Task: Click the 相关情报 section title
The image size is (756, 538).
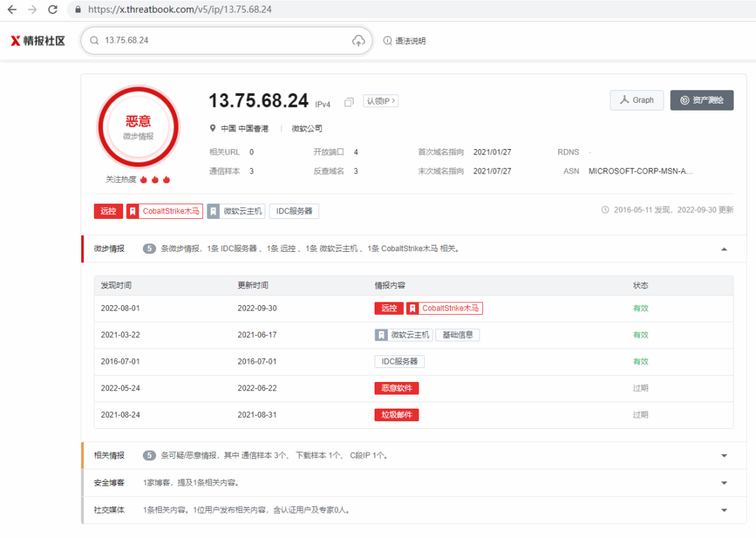Action: point(109,455)
